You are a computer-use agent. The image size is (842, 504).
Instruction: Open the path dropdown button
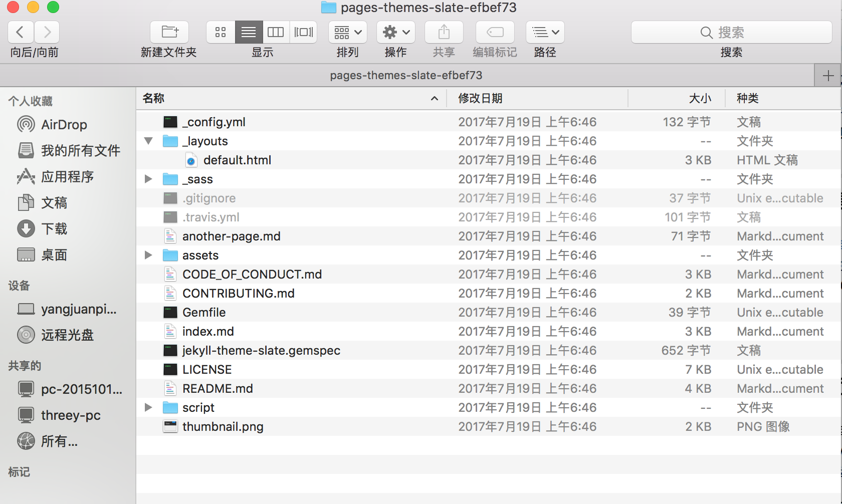coord(545,33)
